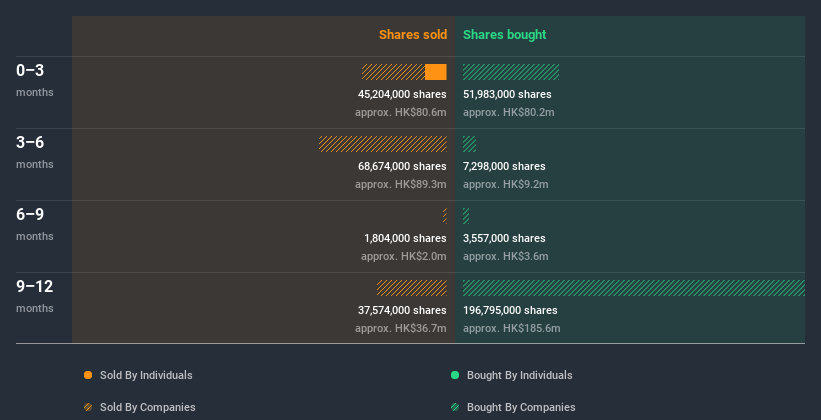This screenshot has width=821, height=420.
Task: Click the orange sold bar for 3–6 months
Action: click(383, 144)
